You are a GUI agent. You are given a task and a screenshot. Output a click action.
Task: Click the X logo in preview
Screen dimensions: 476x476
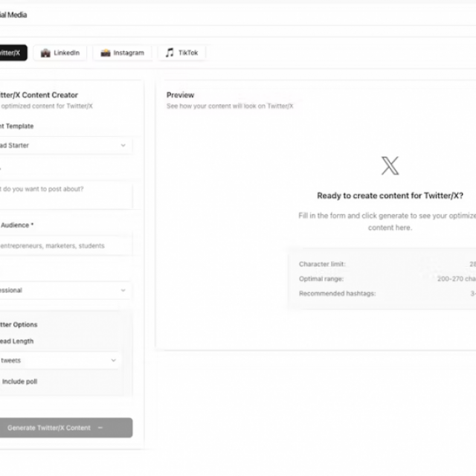point(390,166)
